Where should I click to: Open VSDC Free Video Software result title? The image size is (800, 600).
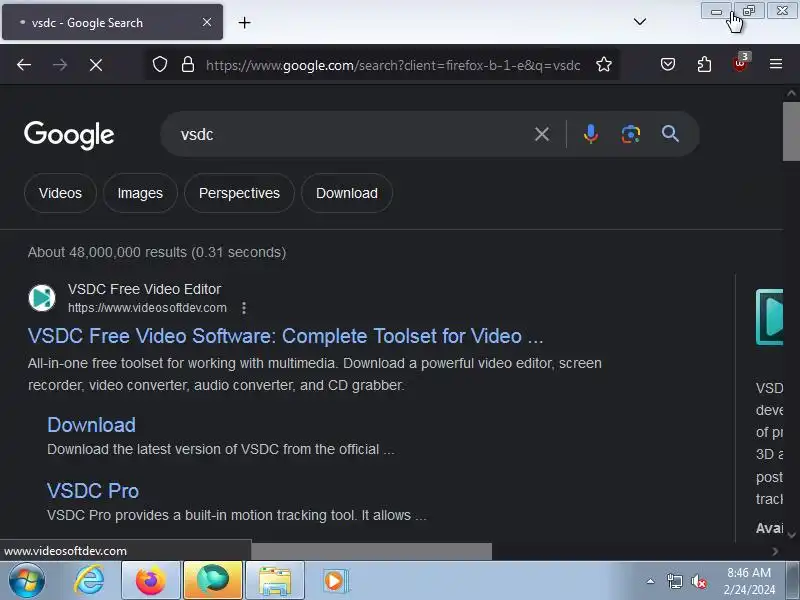(x=286, y=336)
